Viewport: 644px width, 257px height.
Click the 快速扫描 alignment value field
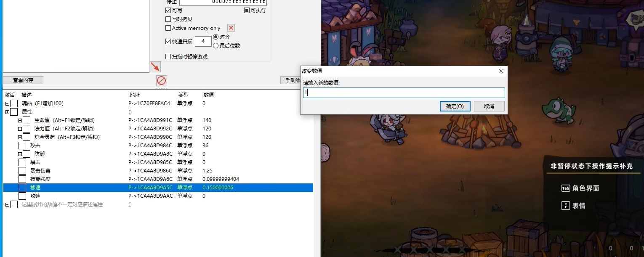click(x=203, y=41)
